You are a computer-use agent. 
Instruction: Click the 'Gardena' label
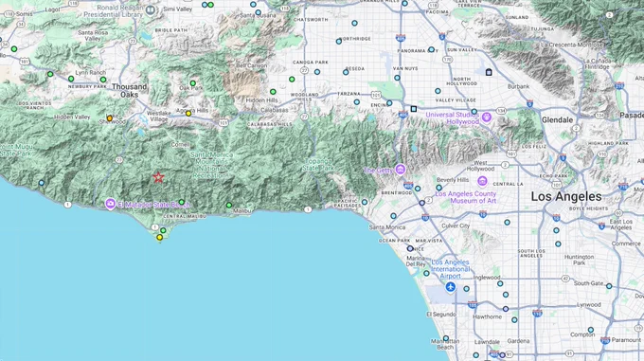click(x=518, y=341)
